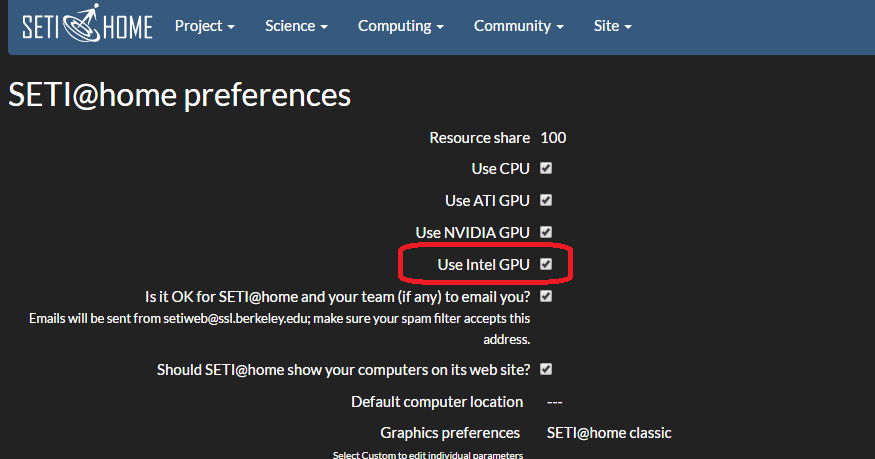Viewport: 875px width, 459px height.
Task: Toggle the email permission checkbox
Action: point(546,296)
